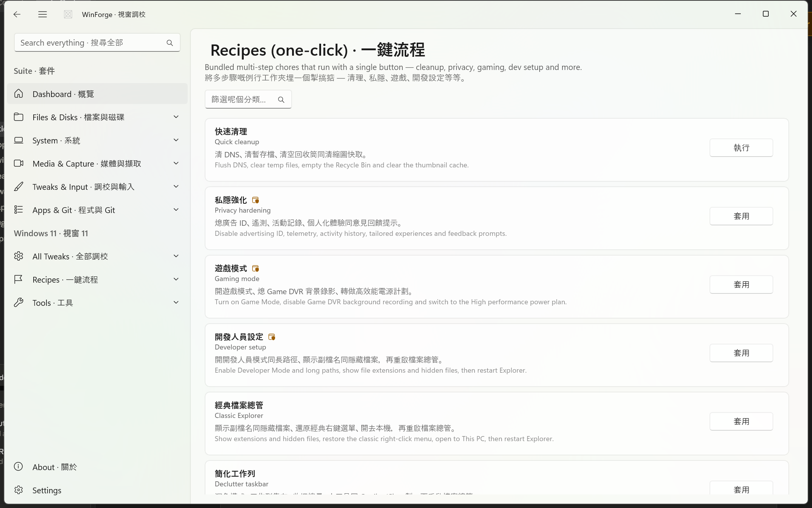Expand the Apps & Git chevron
This screenshot has width=812, height=508.
[176, 210]
